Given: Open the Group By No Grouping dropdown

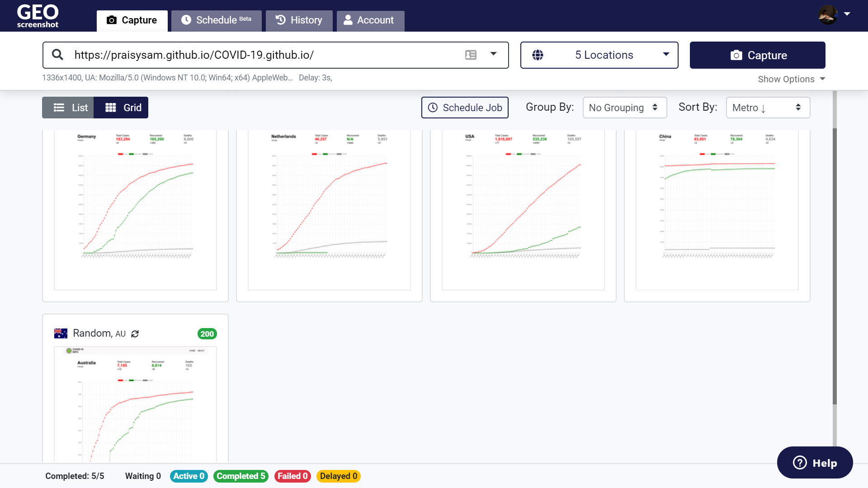Looking at the screenshot, I should coord(624,108).
